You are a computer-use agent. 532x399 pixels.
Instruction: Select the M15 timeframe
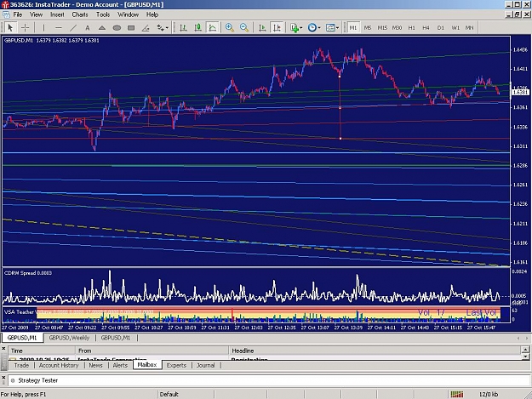382,28
